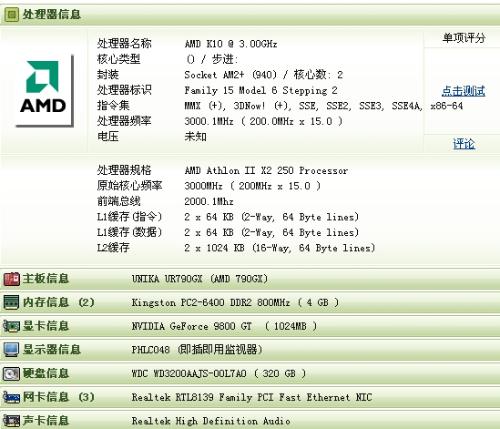Click the L2缓存 label
The width and height of the screenshot is (500, 429).
(x=113, y=248)
